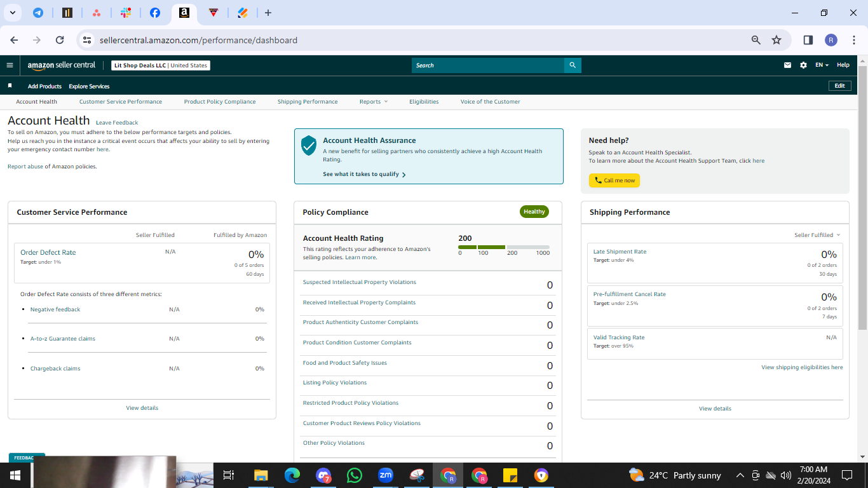The width and height of the screenshot is (868, 488).
Task: Open the Windows notification center icon
Action: 846,475
